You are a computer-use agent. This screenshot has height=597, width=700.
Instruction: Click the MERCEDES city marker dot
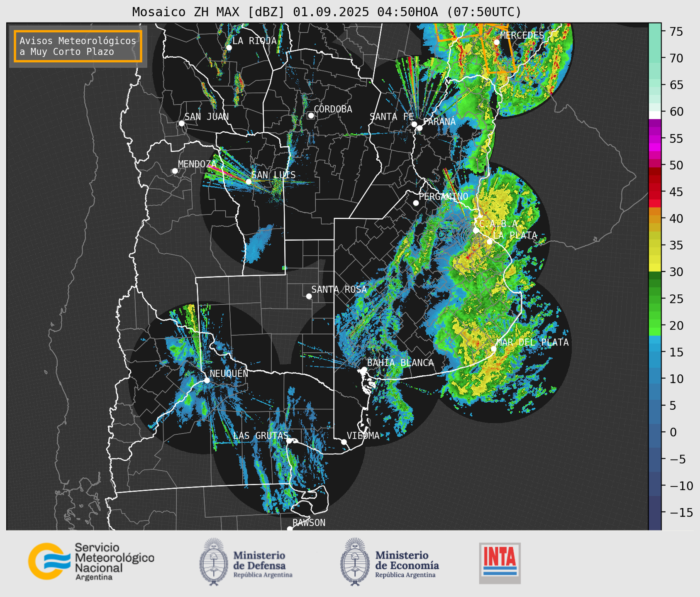point(497,42)
